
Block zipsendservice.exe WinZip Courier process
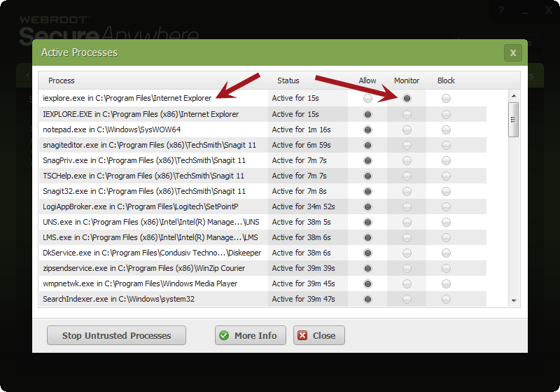[446, 268]
